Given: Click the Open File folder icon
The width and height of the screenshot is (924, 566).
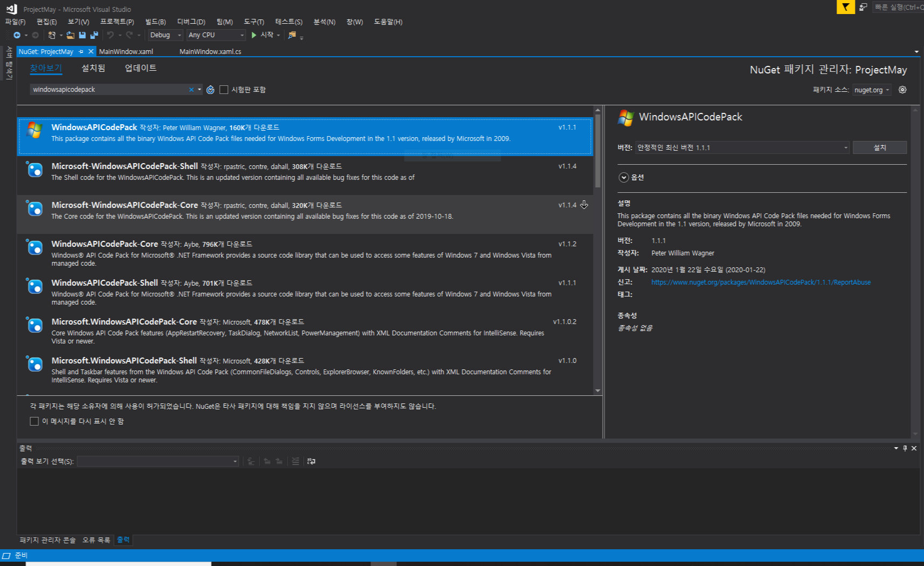Looking at the screenshot, I should click(70, 35).
